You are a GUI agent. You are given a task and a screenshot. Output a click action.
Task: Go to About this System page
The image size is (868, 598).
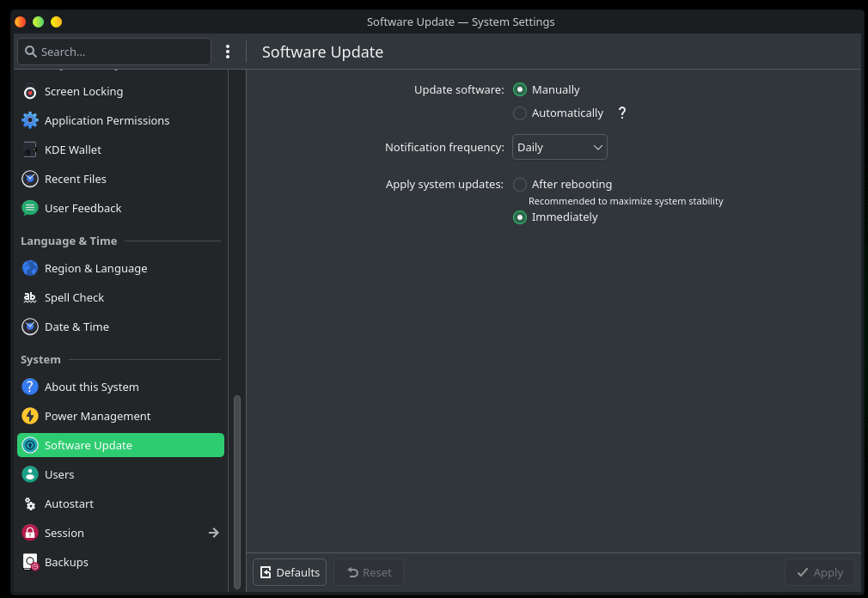pyautogui.click(x=91, y=387)
